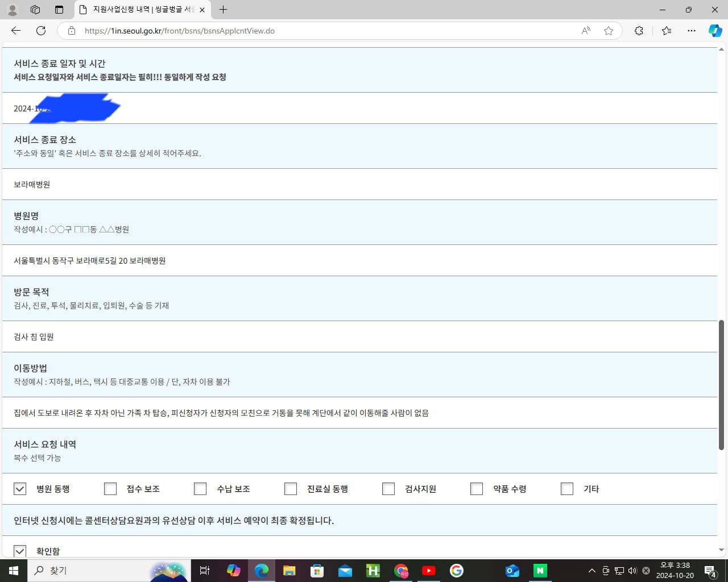Click the 보라매병원 service end location value
728x582 pixels.
pos(32,185)
